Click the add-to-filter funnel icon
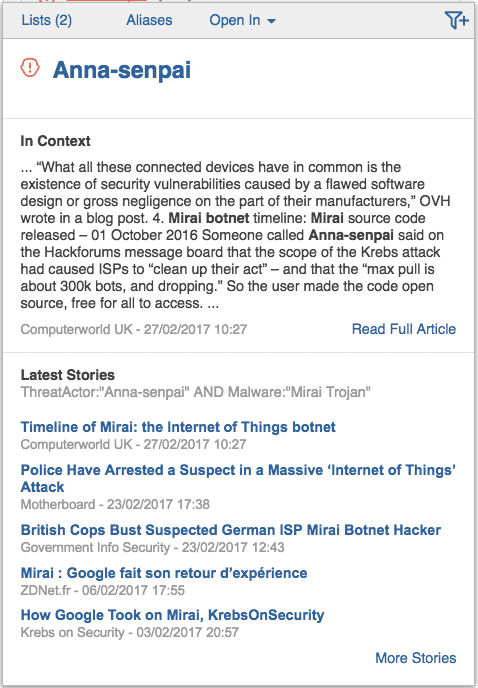 tap(456, 20)
